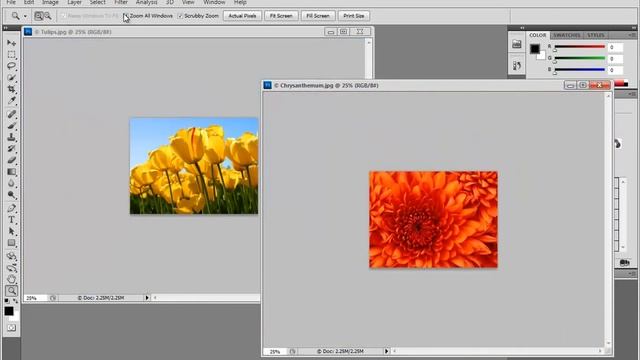Click the Zoom Out option icon
The width and height of the screenshot is (640, 360).
coord(48,16)
